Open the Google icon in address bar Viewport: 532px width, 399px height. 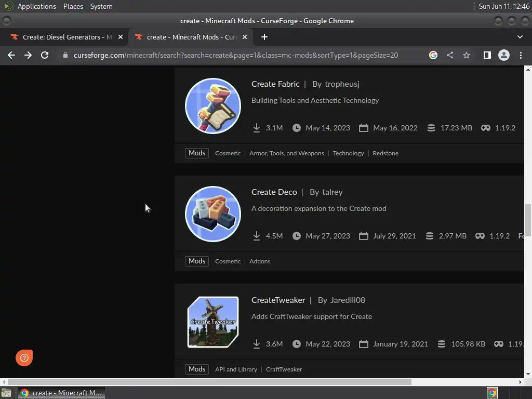(x=433, y=55)
